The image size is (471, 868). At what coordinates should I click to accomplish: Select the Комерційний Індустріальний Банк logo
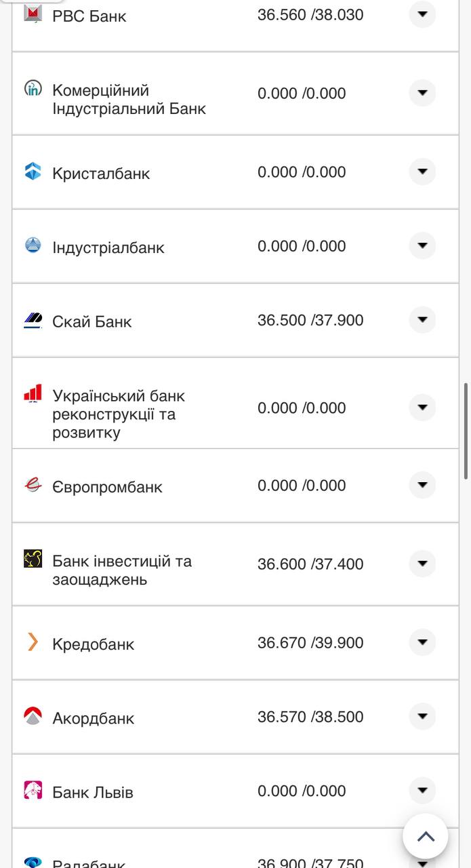pos(34,89)
